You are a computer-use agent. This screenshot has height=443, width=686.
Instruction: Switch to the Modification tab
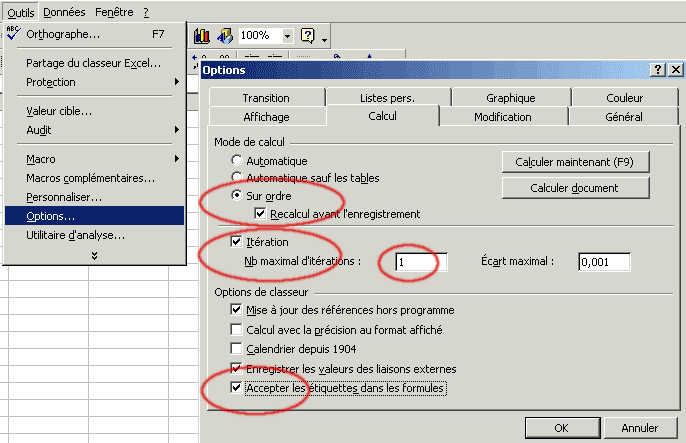(x=503, y=117)
